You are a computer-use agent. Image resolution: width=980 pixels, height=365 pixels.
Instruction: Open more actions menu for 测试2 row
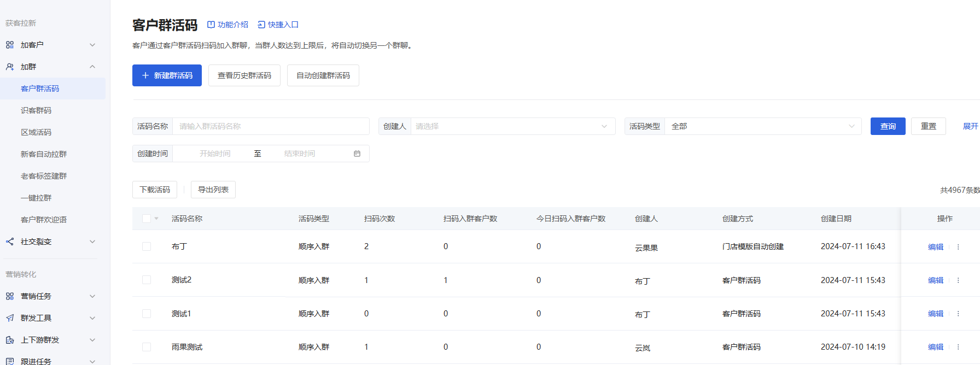click(958, 280)
